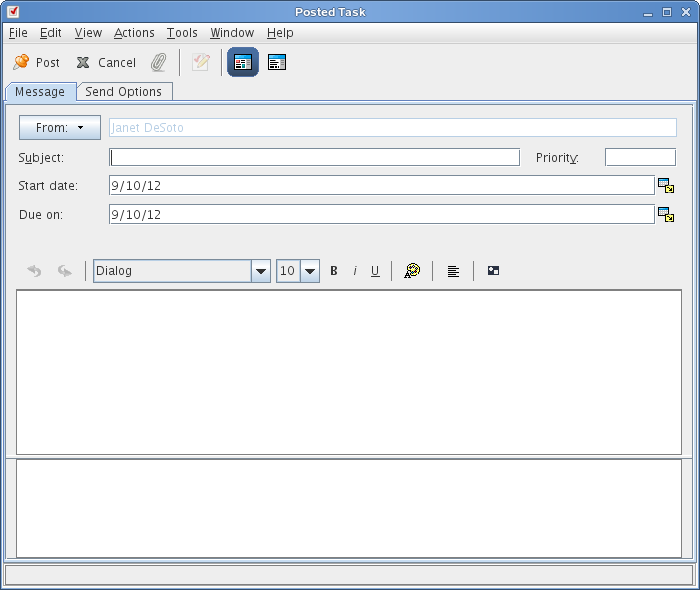Image resolution: width=700 pixels, height=590 pixels.
Task: Select the highlighted calendar view toolbar icon
Action: [243, 62]
